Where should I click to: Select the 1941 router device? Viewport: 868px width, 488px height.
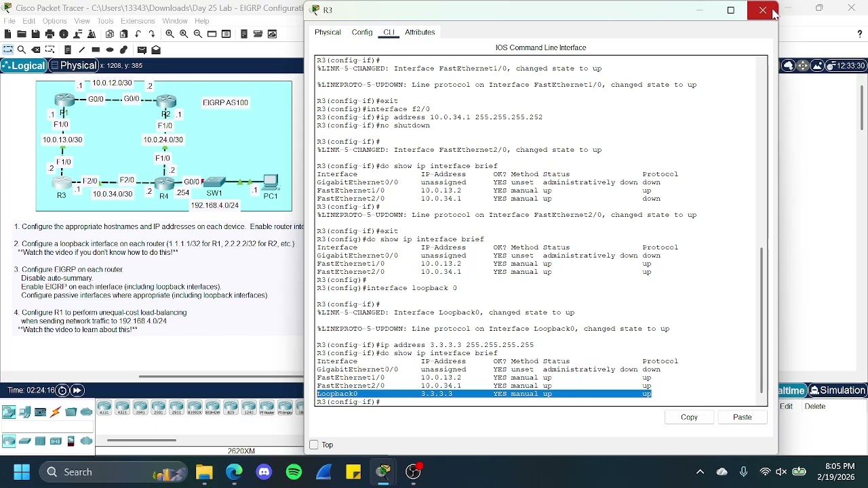140,409
